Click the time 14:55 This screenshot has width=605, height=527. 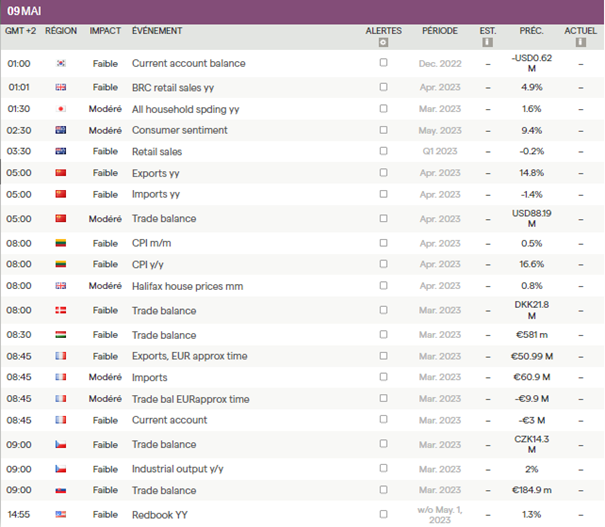click(x=19, y=515)
